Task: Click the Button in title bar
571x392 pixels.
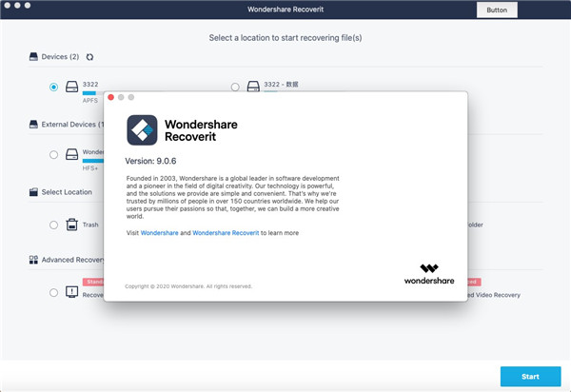Action: pyautogui.click(x=497, y=10)
